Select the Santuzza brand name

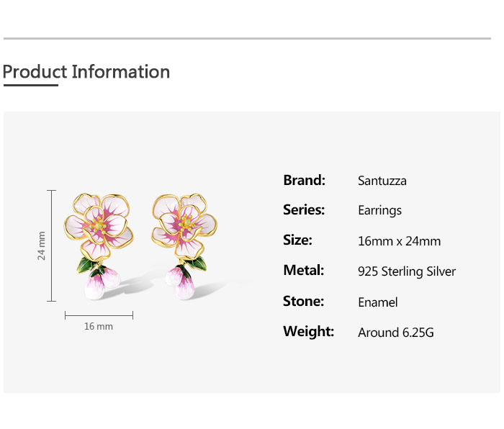pos(382,181)
